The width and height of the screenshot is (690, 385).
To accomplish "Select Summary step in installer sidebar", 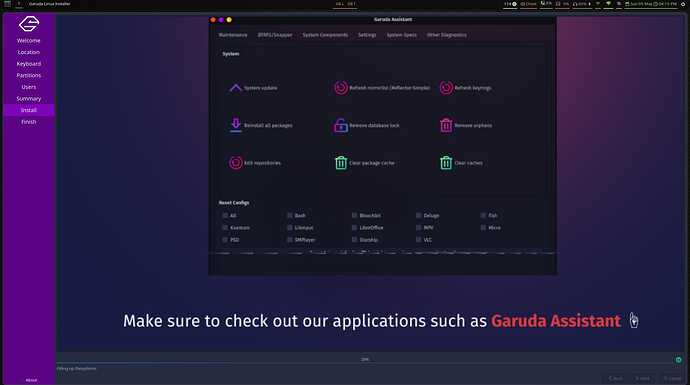I will [x=29, y=99].
